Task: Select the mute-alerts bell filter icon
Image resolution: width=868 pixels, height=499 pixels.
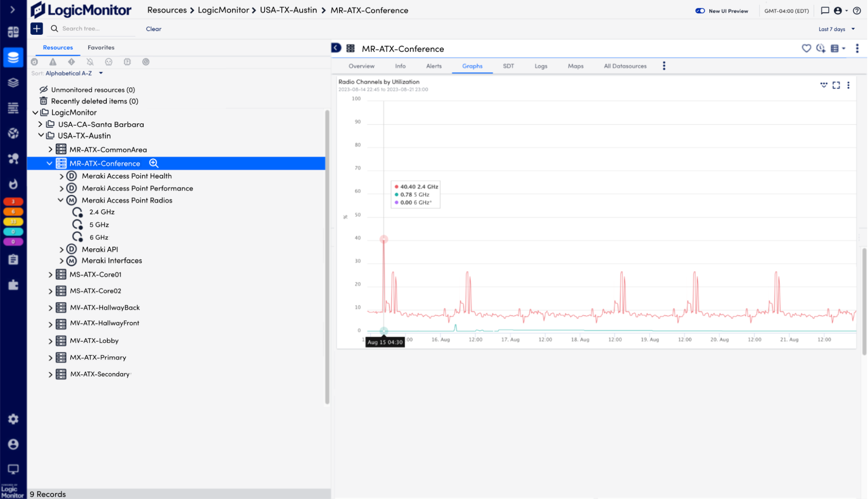Action: click(90, 62)
